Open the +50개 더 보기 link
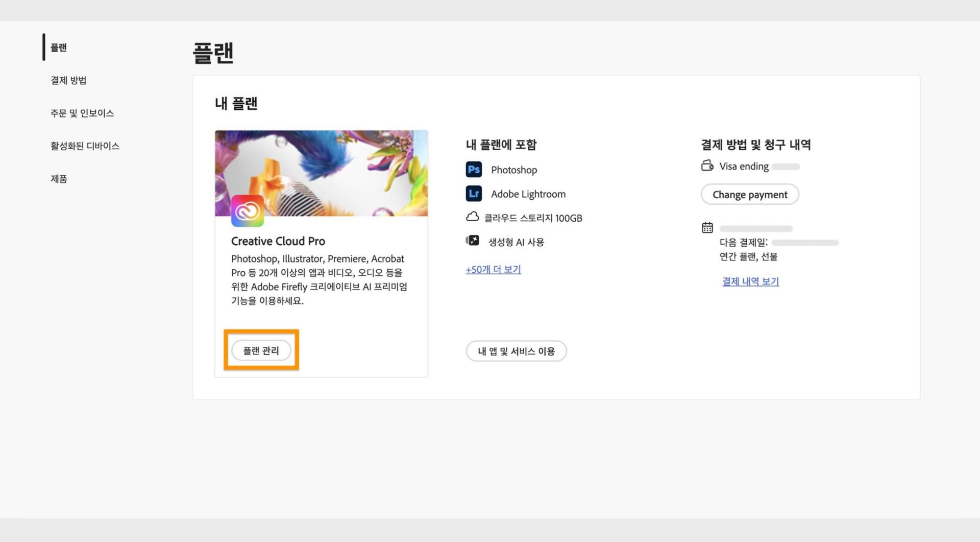 493,269
